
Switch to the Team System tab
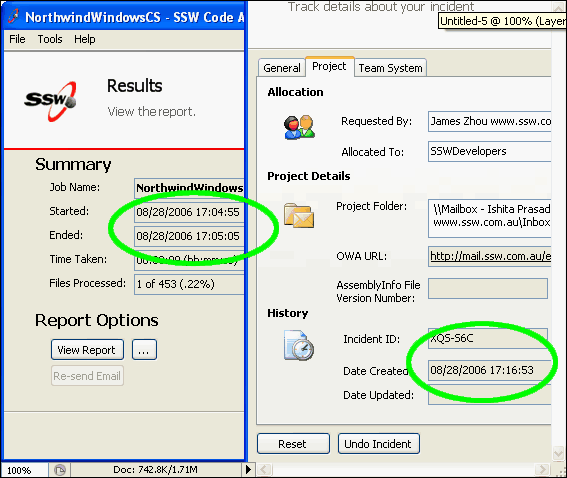point(390,68)
